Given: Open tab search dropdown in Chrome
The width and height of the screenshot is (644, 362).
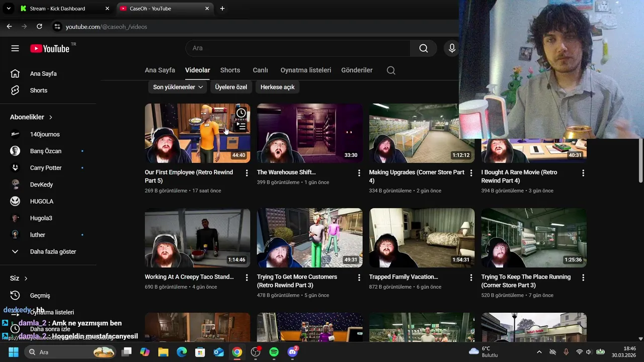Looking at the screenshot, I should (9, 9).
